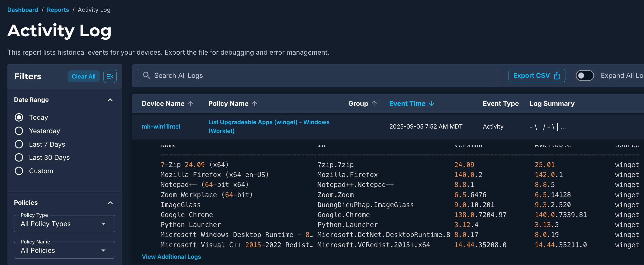This screenshot has height=265, width=644.
Task: Sort by Policy Name arrow
Action: [254, 103]
